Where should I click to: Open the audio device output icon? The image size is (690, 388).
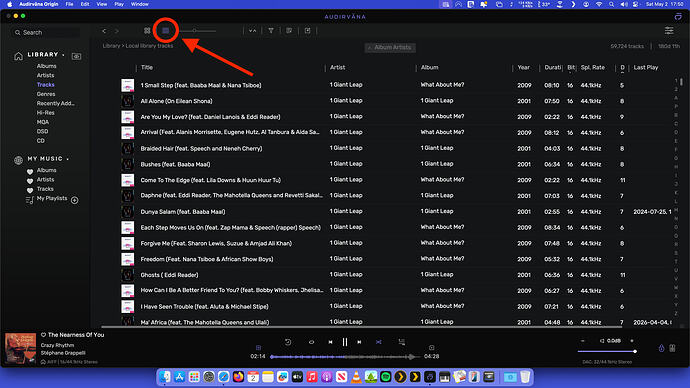pyautogui.click(x=672, y=348)
